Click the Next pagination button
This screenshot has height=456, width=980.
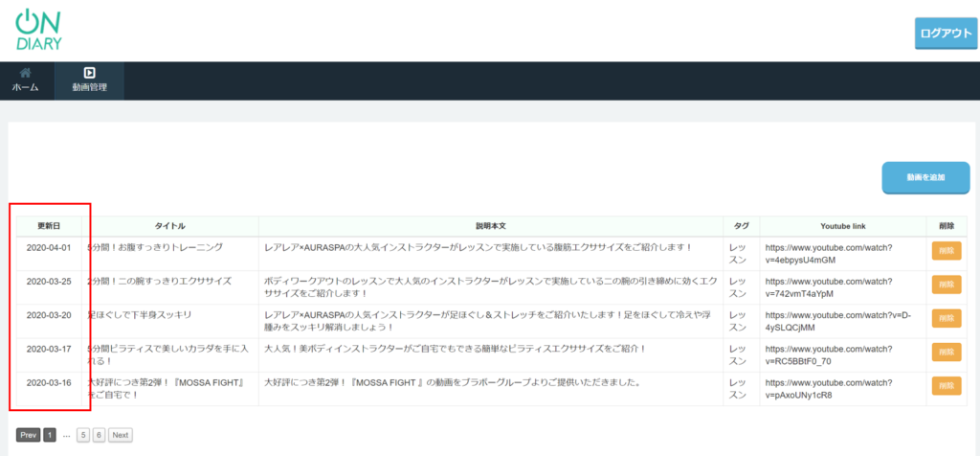(x=120, y=435)
